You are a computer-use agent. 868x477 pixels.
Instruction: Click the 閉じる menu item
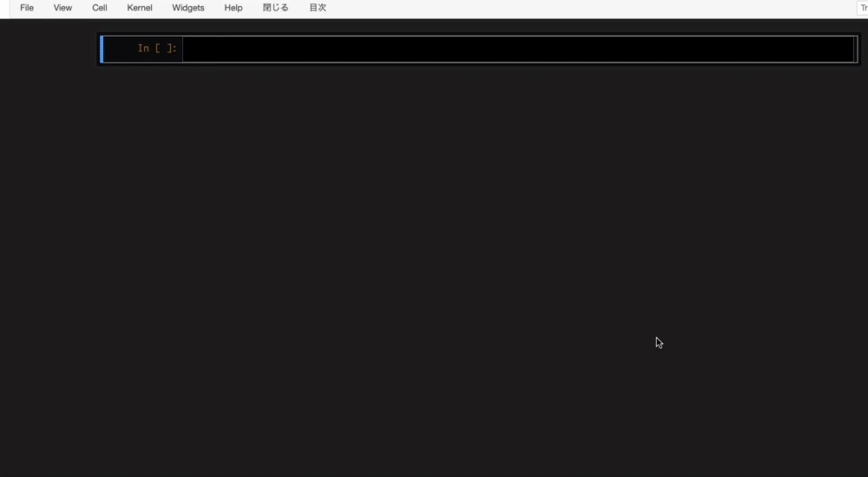[x=276, y=8]
